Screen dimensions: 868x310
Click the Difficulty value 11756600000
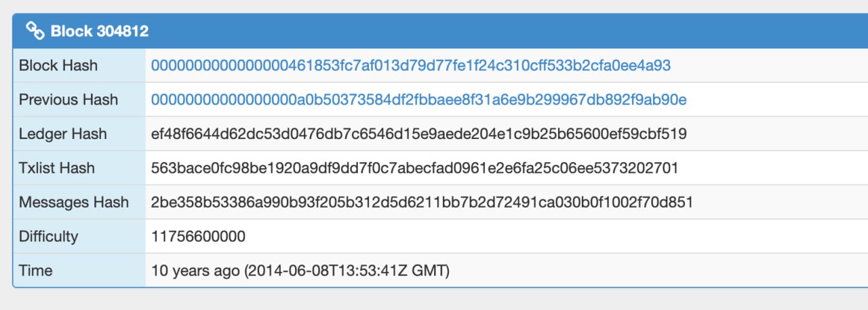tap(198, 236)
